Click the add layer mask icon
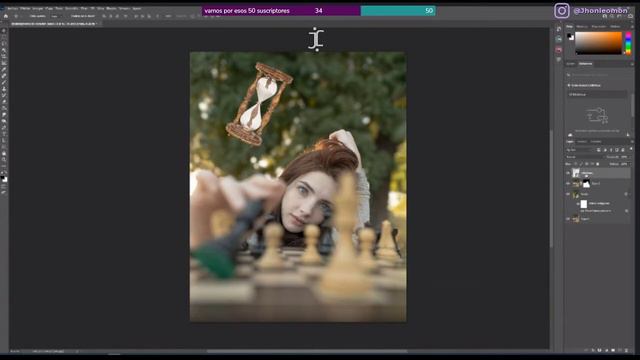Image resolution: width=640 pixels, height=360 pixels. 600,350
